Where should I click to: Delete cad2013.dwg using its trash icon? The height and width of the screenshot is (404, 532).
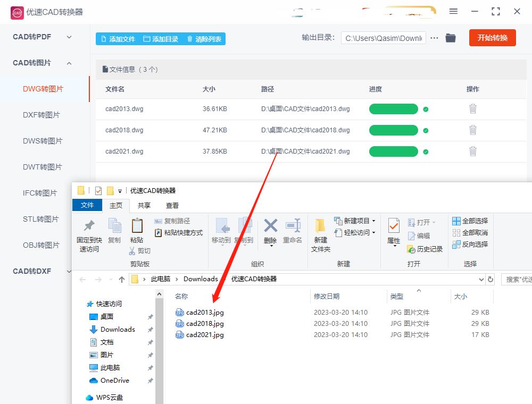(x=473, y=108)
